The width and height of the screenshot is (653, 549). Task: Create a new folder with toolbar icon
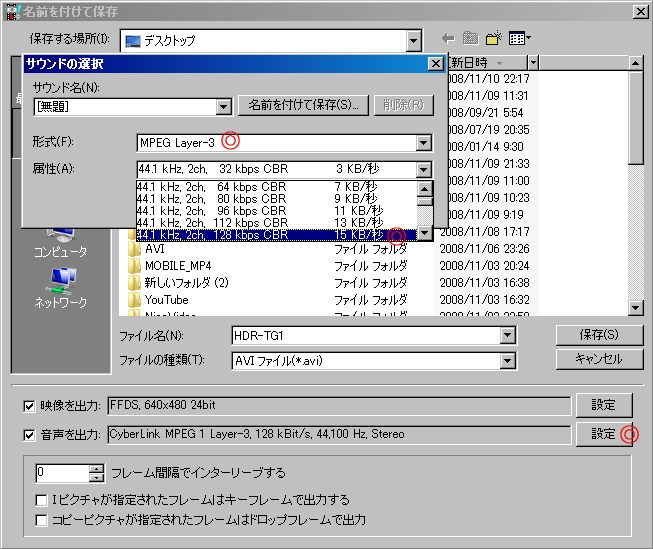(x=494, y=38)
